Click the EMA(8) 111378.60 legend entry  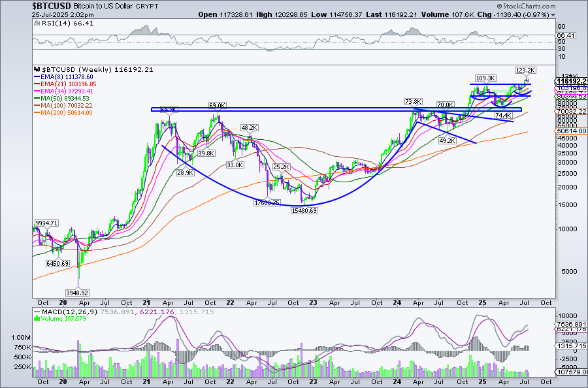[63, 77]
